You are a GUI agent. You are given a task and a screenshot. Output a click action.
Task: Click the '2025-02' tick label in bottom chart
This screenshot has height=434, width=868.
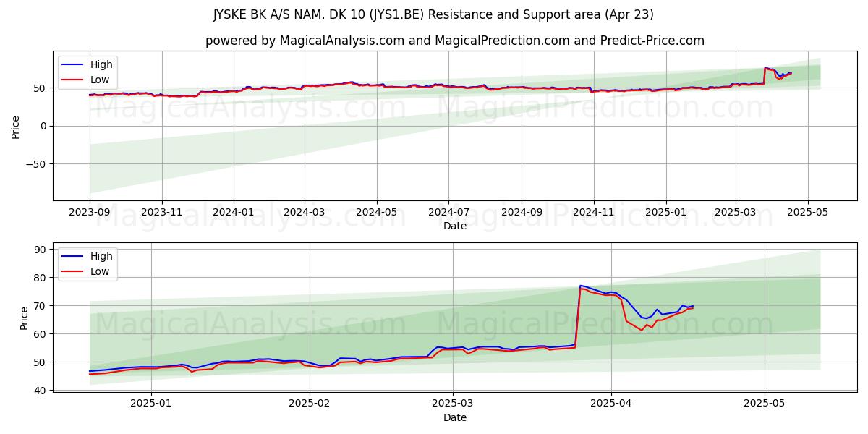[x=310, y=404]
